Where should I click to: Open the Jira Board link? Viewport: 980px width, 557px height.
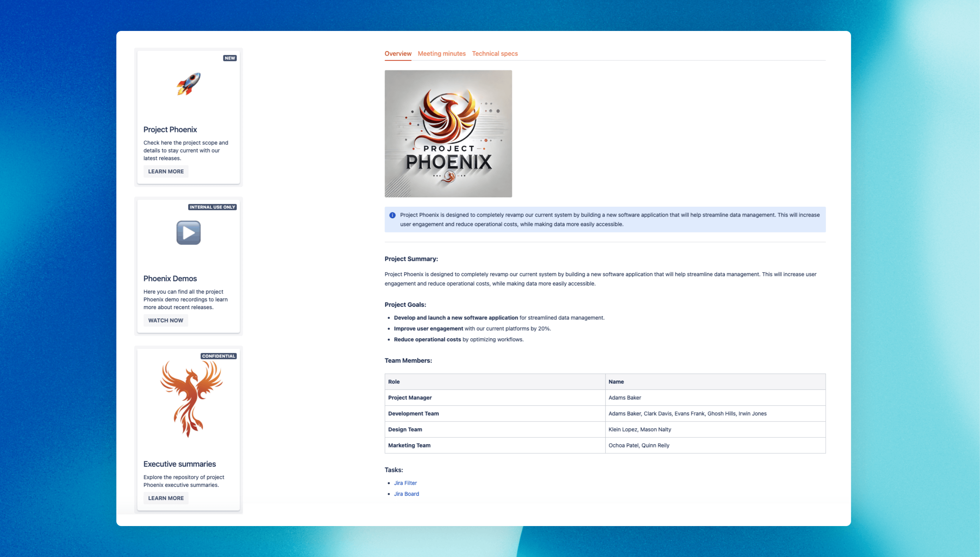(406, 494)
